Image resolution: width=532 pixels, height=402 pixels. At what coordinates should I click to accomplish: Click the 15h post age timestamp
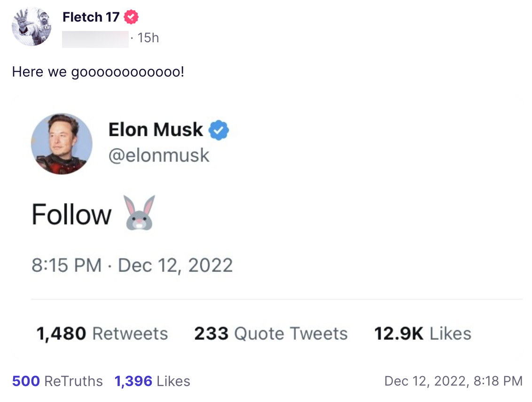click(x=148, y=38)
